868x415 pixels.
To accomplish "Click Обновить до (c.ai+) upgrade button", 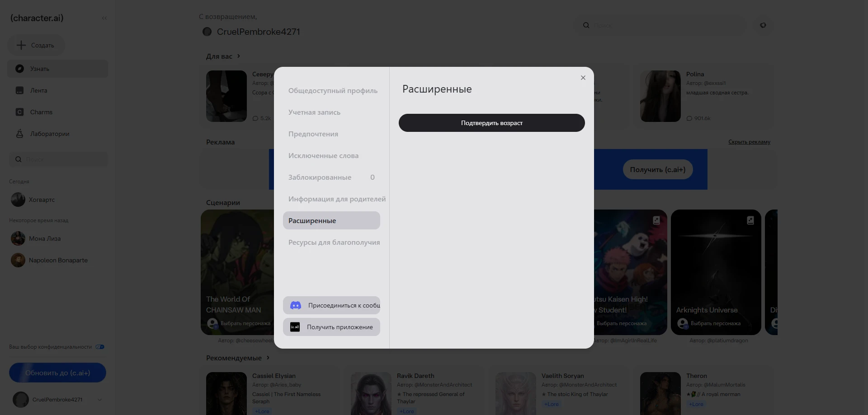I will pyautogui.click(x=57, y=373).
